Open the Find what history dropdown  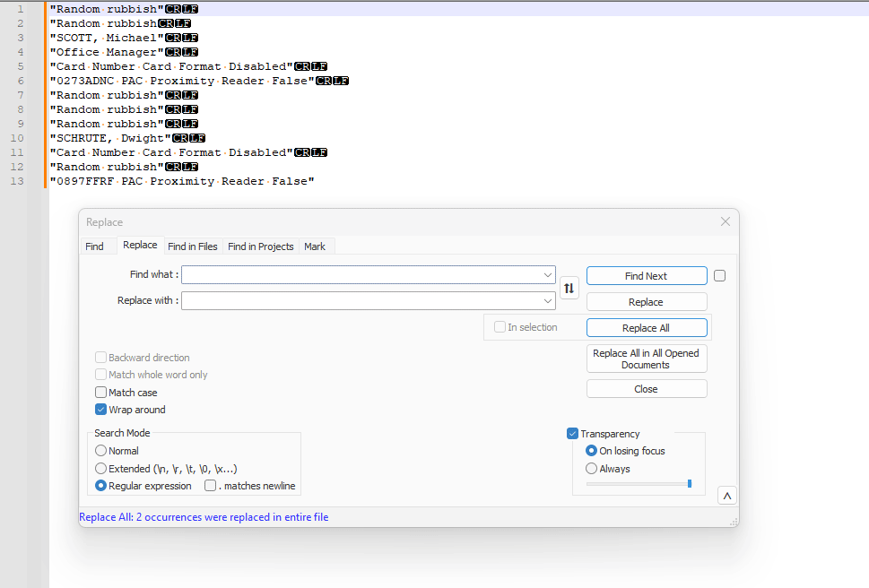pyautogui.click(x=548, y=274)
